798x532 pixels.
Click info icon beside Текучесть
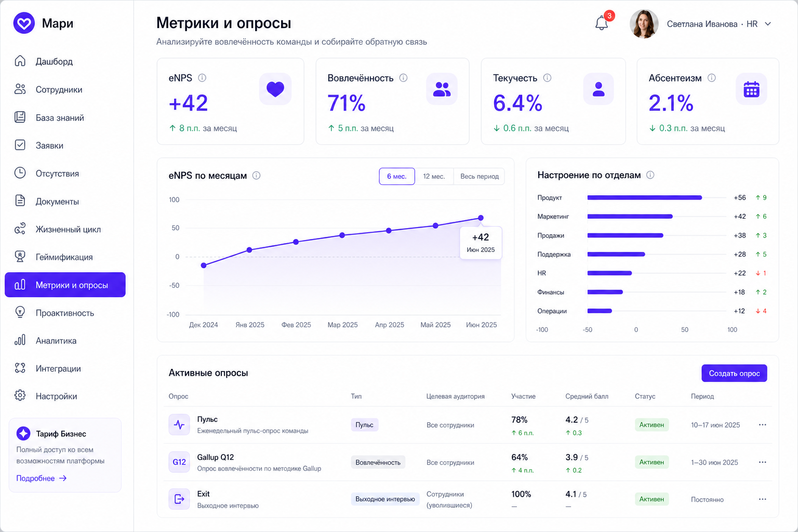point(547,78)
